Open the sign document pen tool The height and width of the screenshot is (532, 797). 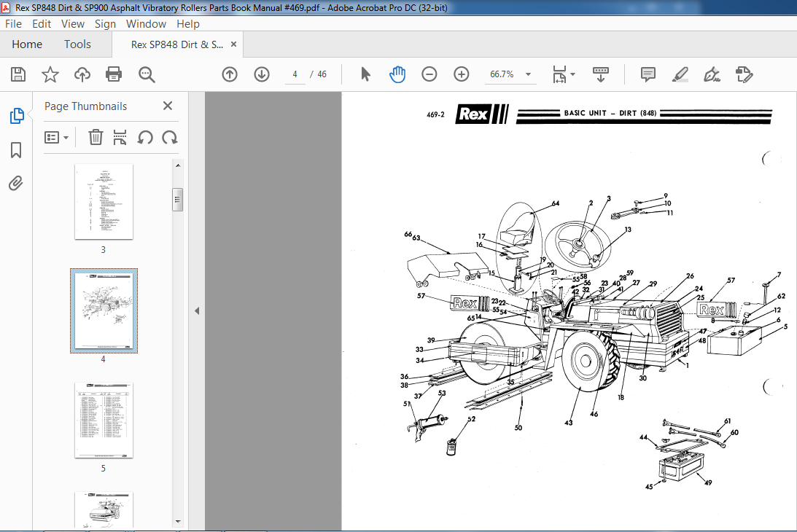coord(712,74)
